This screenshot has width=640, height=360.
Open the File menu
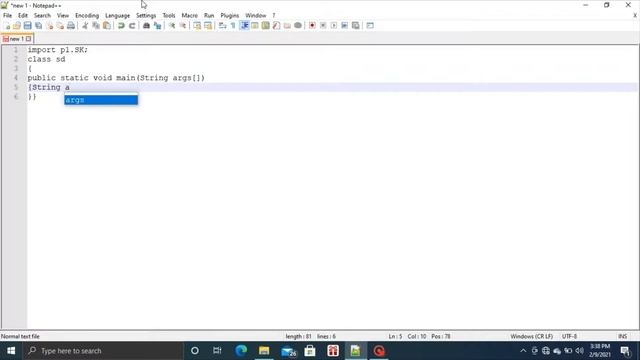click(7, 16)
